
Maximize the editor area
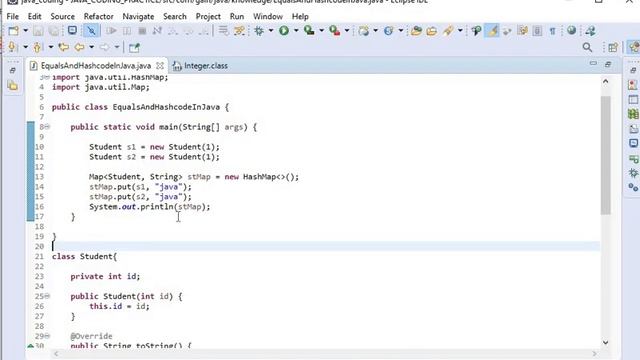tap(608, 64)
